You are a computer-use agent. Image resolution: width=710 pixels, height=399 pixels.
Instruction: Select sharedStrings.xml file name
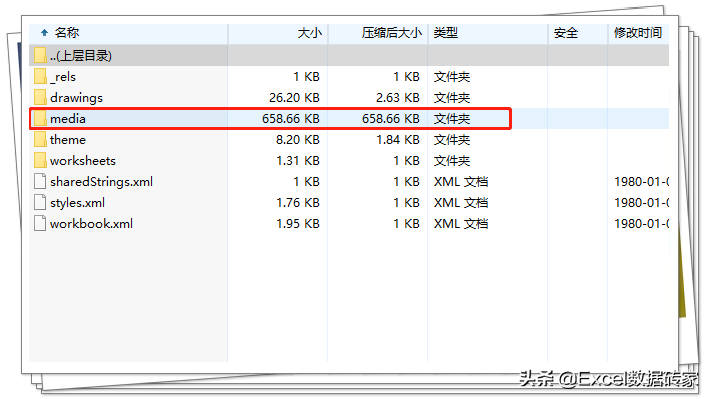tap(101, 182)
